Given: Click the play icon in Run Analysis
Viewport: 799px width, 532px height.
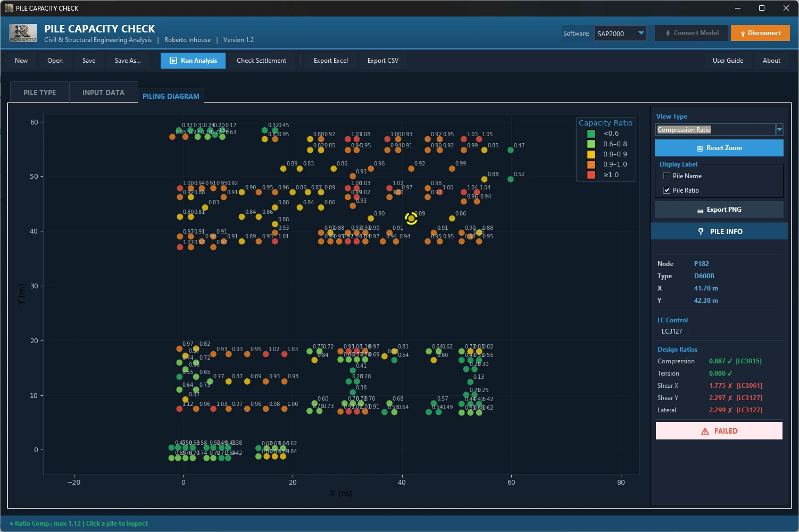Looking at the screenshot, I should [x=173, y=61].
